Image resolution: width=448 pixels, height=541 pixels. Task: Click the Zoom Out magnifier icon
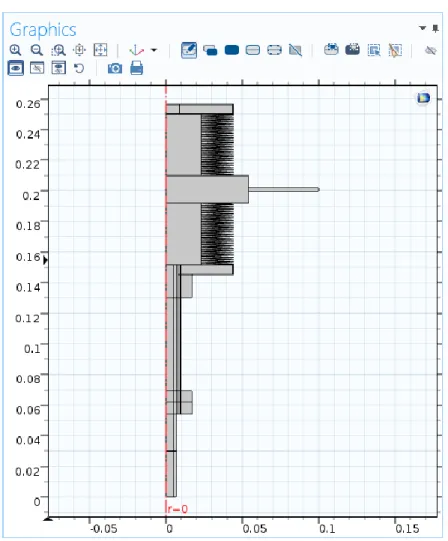click(37, 50)
